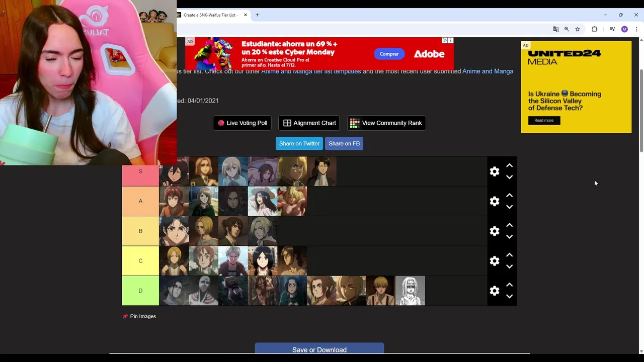Move the C tier row down
Viewport: 644px width, 362px height.
509,266
